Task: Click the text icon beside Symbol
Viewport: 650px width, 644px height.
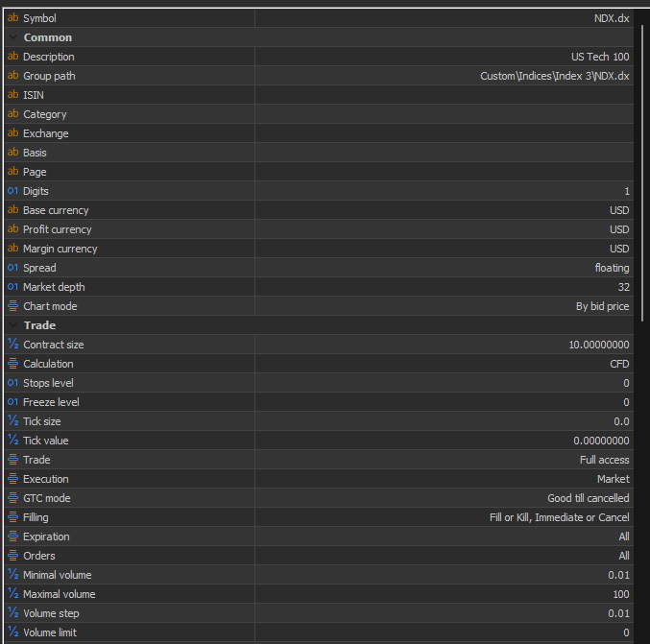Action: coord(12,18)
